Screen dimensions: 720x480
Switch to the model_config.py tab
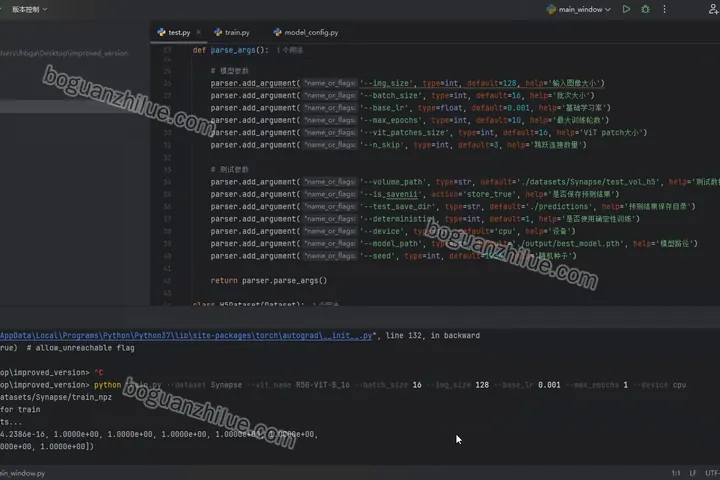click(306, 32)
